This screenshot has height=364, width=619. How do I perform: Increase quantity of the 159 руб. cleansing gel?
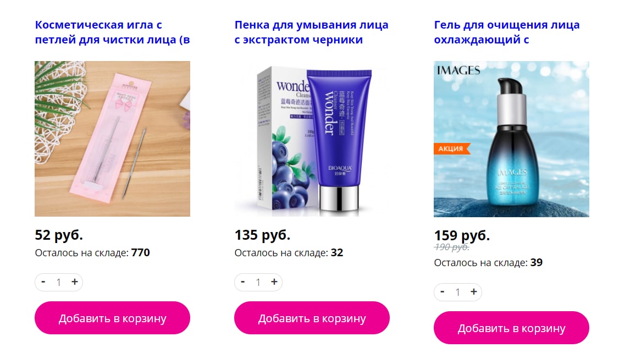click(474, 292)
